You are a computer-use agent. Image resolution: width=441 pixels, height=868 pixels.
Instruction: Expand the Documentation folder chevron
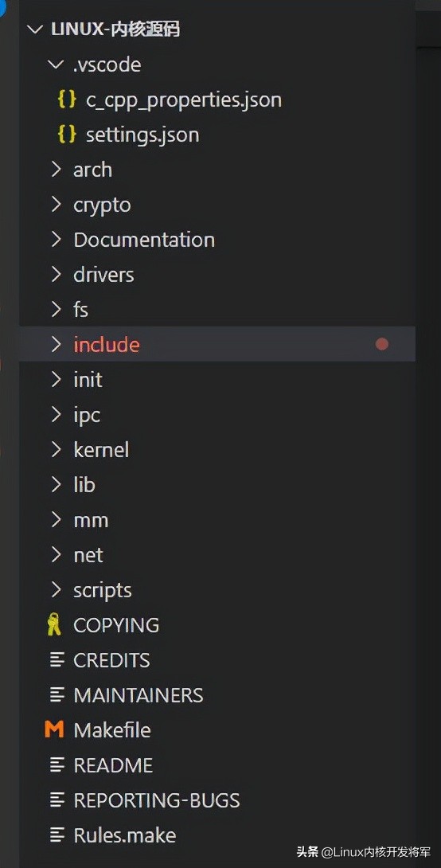(x=56, y=240)
